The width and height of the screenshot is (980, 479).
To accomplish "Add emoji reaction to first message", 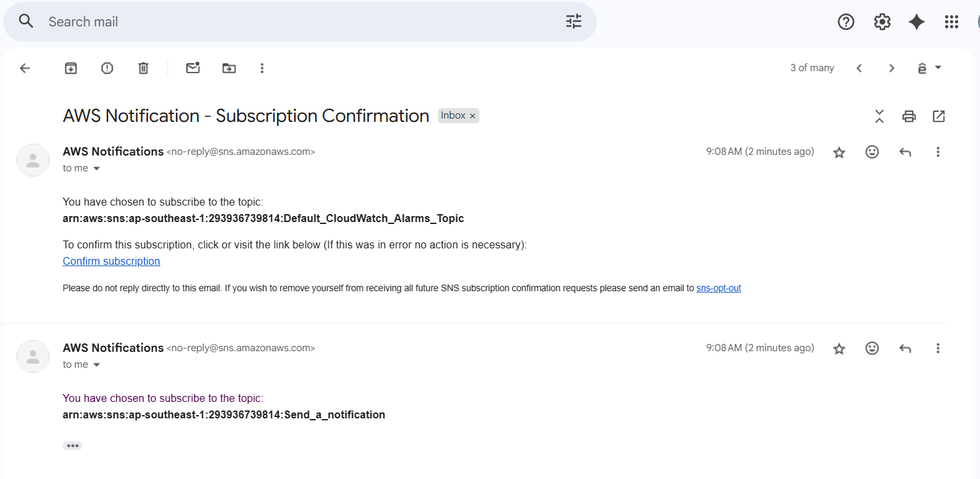I will point(872,152).
